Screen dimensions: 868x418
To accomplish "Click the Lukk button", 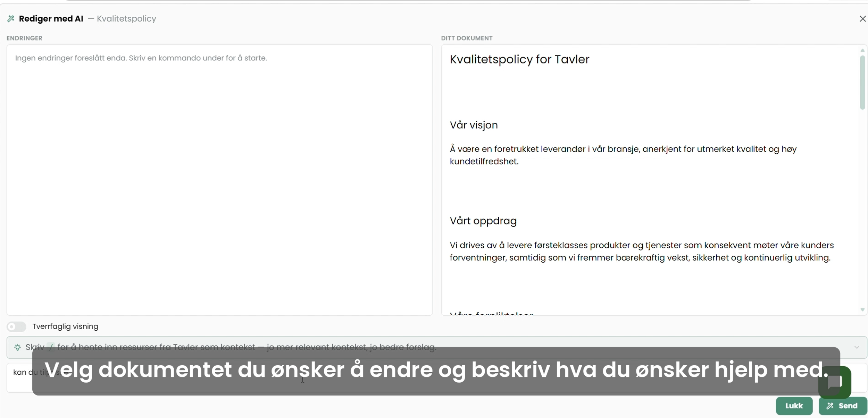I will tap(794, 406).
